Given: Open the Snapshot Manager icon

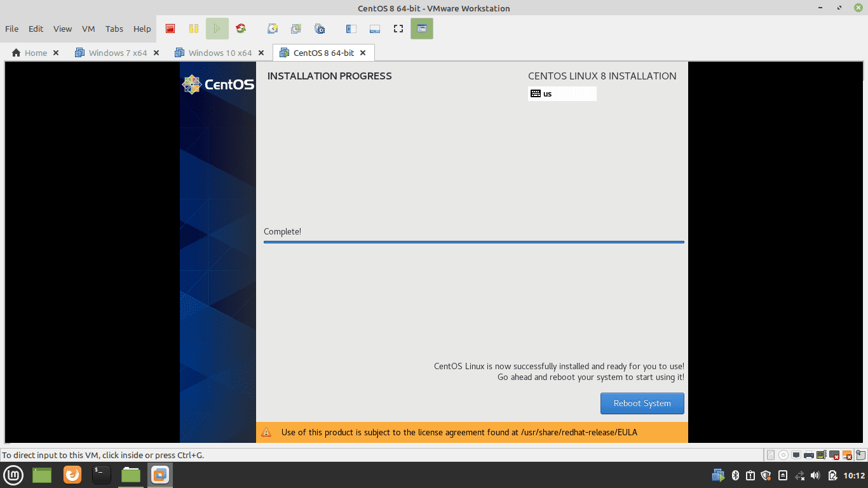Looking at the screenshot, I should click(x=320, y=29).
